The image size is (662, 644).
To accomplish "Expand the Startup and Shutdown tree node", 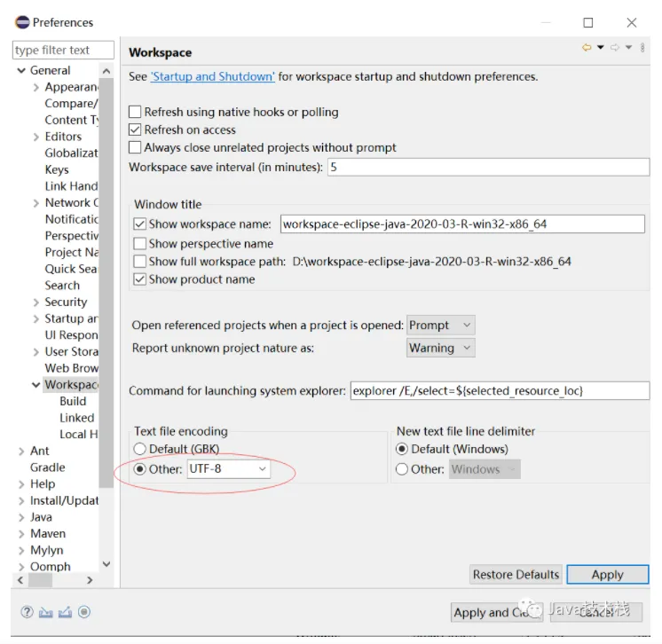I will pyautogui.click(x=36, y=318).
